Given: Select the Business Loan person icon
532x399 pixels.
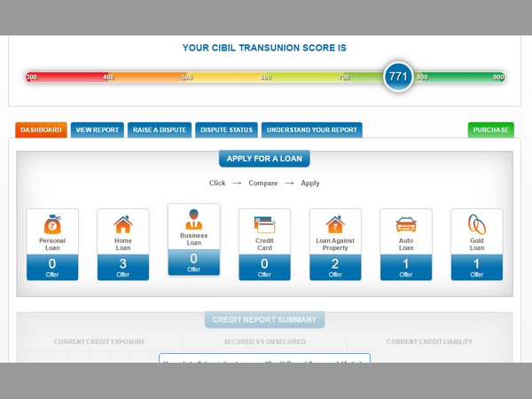Looking at the screenshot, I should 193,219.
